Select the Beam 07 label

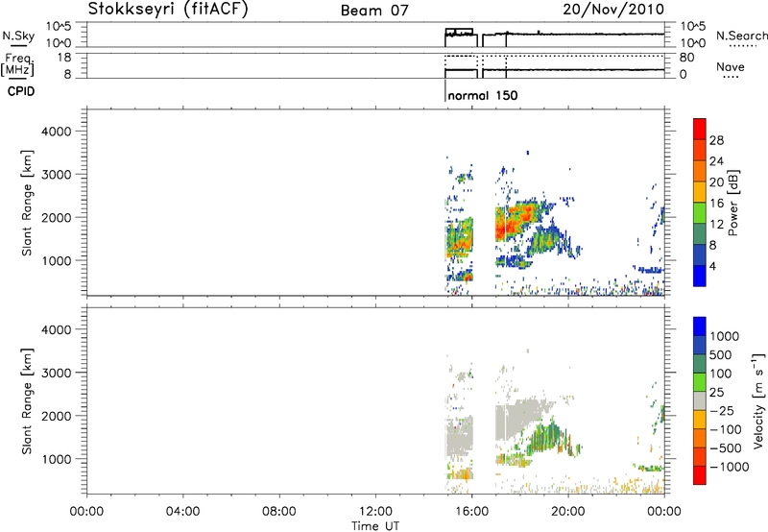[374, 11]
